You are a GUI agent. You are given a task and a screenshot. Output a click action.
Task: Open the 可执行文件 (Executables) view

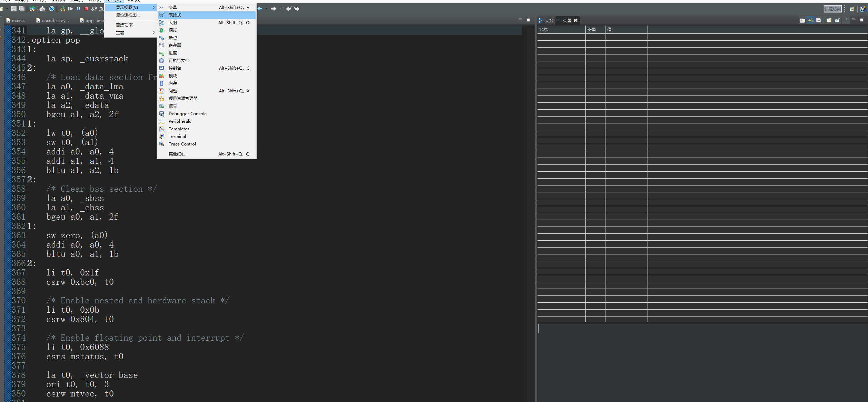[207, 60]
